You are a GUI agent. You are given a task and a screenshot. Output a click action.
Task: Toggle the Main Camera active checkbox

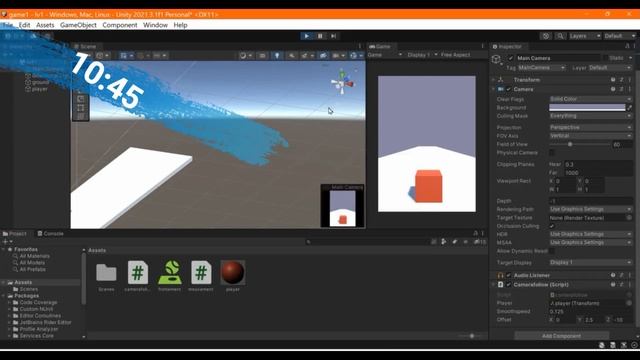click(511, 58)
